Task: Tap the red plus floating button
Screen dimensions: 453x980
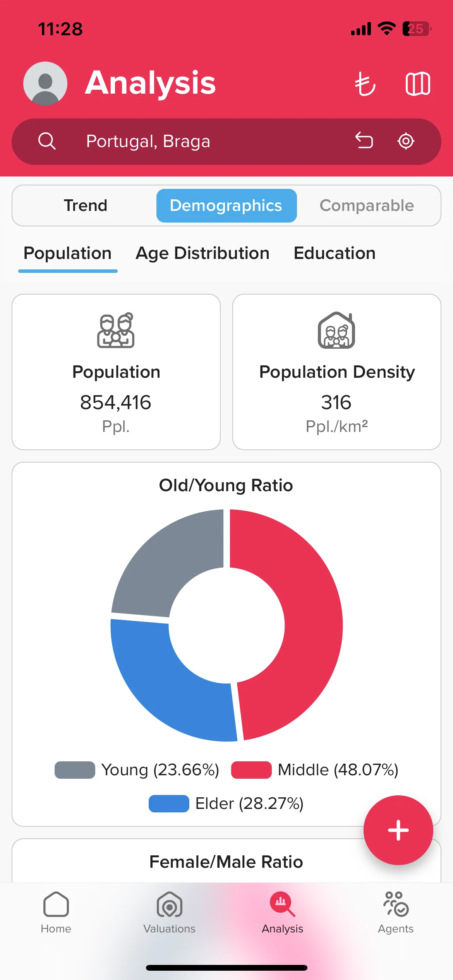Action: pyautogui.click(x=398, y=830)
